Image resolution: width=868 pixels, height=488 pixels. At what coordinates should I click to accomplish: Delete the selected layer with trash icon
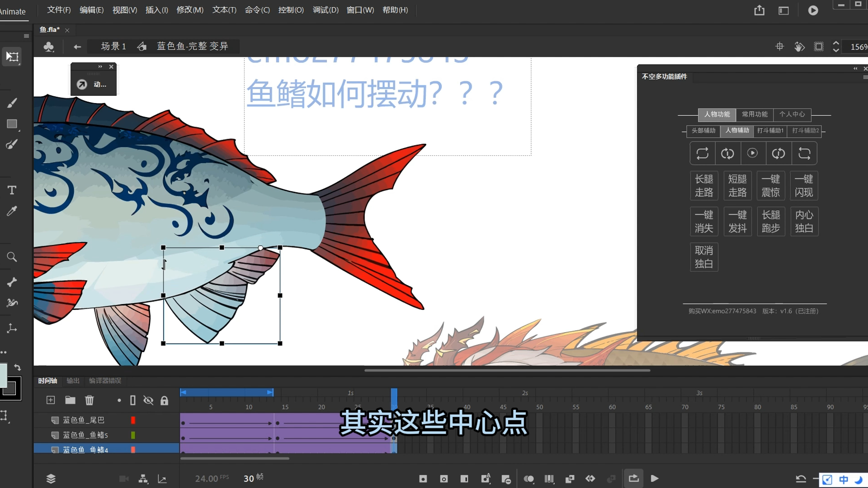(90, 400)
